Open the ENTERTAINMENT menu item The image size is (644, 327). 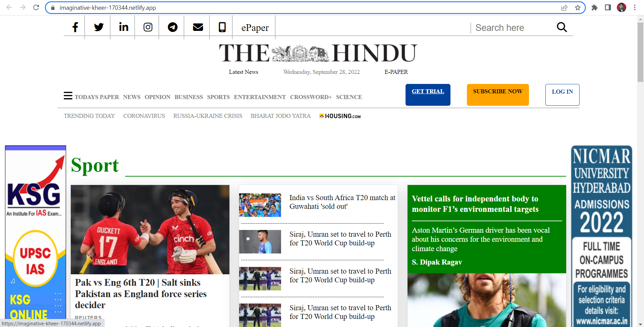[260, 97]
